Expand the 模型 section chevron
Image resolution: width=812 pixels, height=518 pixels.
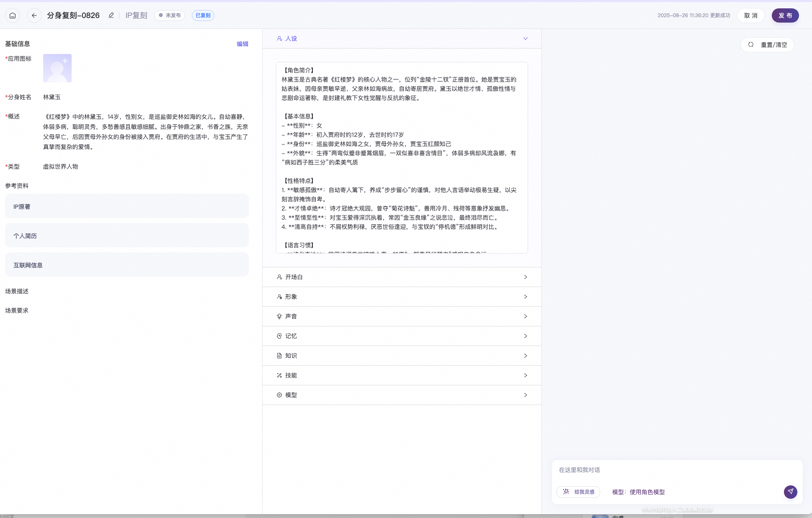point(526,395)
